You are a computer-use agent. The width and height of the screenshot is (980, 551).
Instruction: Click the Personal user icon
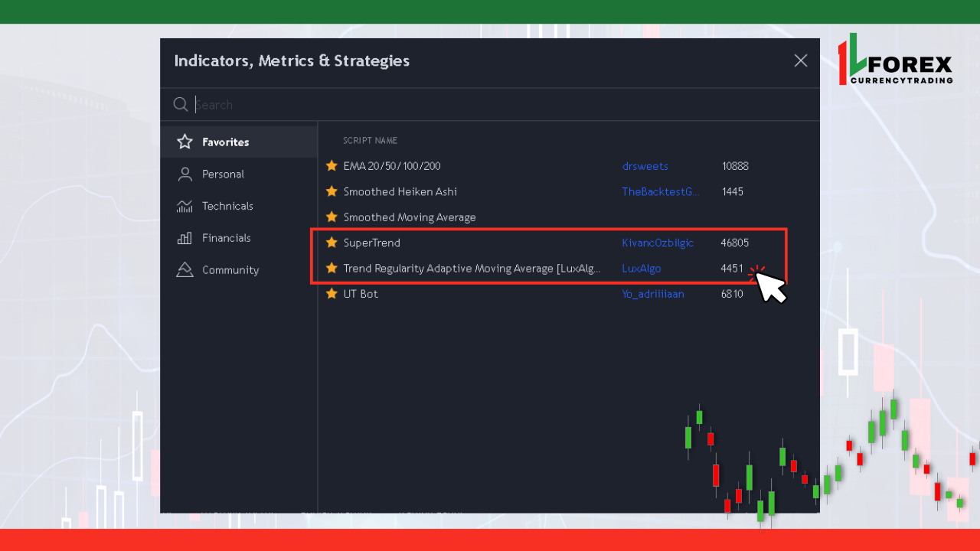point(185,174)
